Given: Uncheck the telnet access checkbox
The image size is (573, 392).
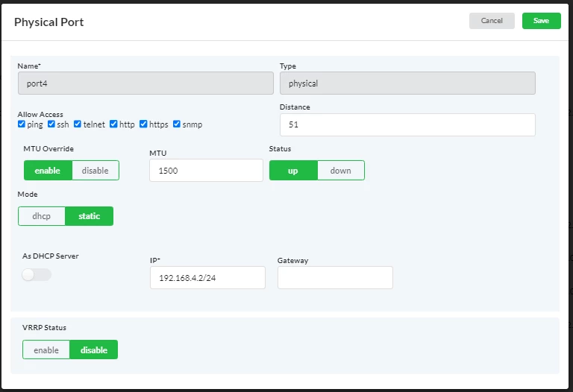Looking at the screenshot, I should click(78, 124).
